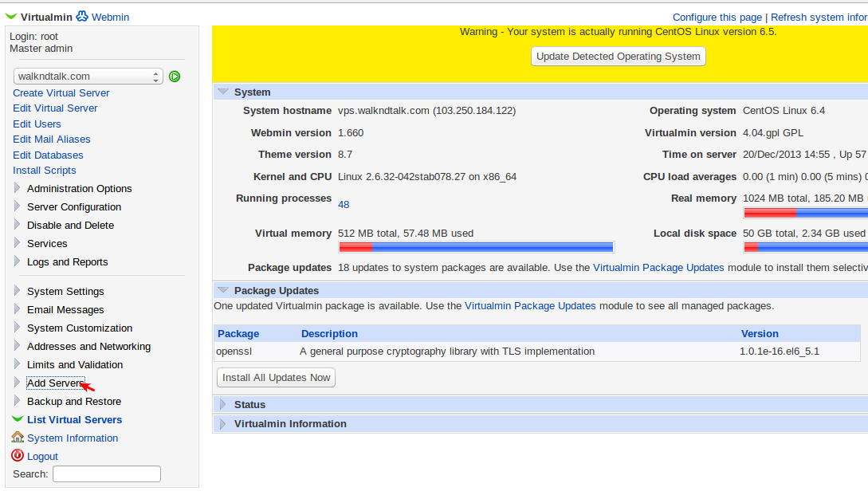Expand Disable and Delete section

point(70,225)
